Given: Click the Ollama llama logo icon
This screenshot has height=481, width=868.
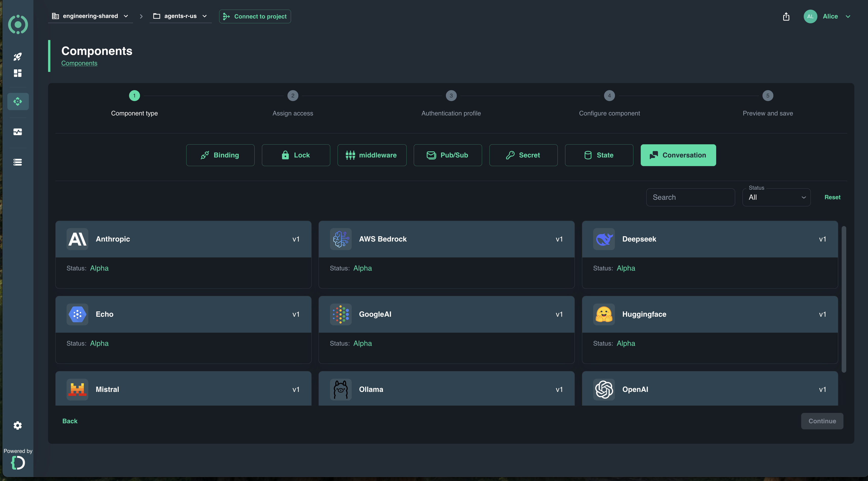Looking at the screenshot, I should coord(341,389).
